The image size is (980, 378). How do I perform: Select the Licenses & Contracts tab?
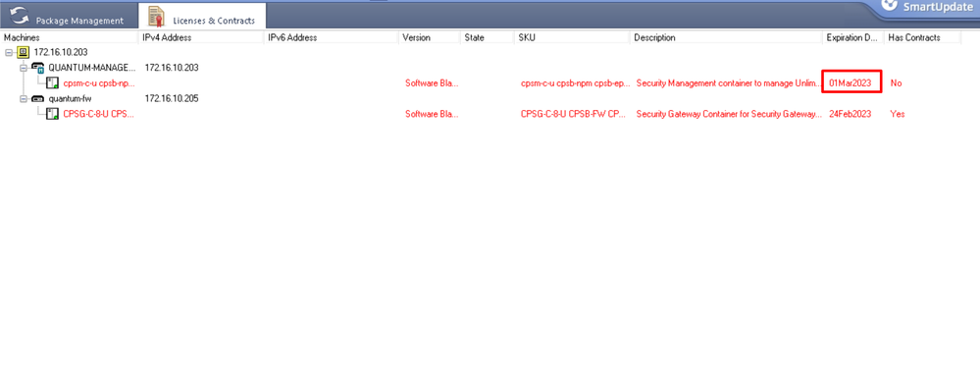202,17
